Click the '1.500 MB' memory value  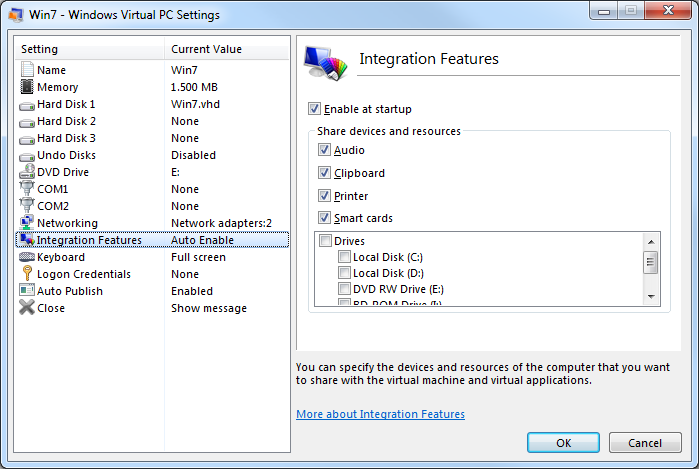coord(194,87)
